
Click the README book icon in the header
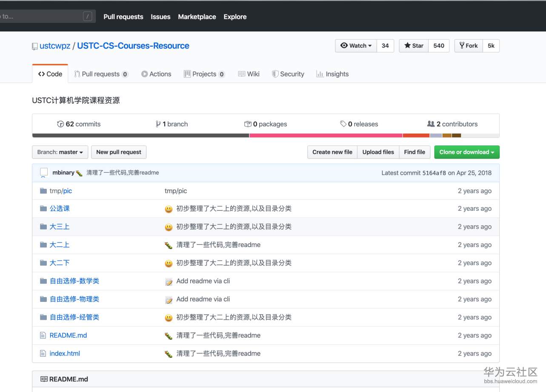coord(44,379)
